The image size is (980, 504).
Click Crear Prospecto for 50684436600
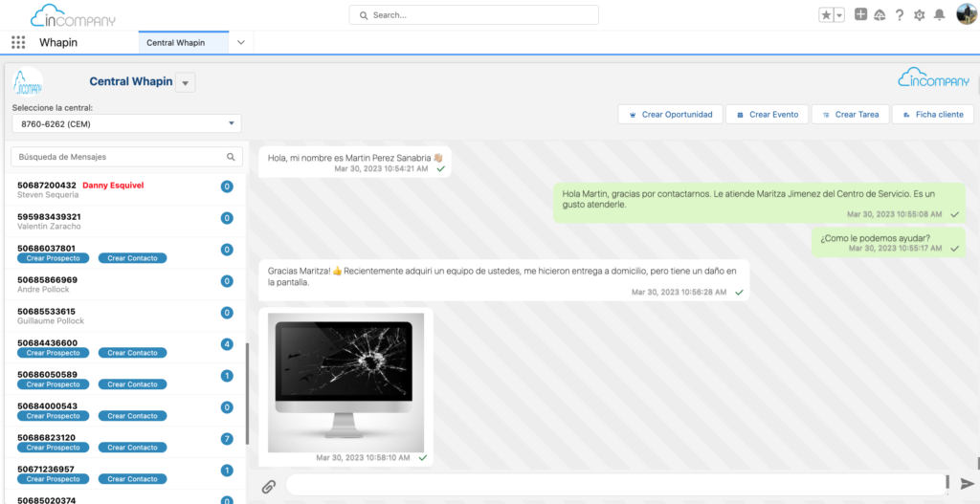54,353
